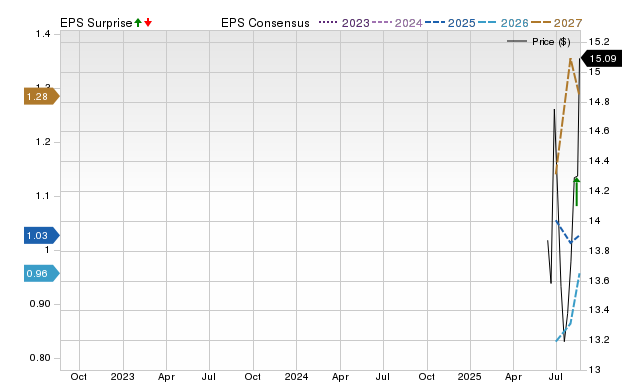Click the 15.2 right price axis label

[599, 42]
